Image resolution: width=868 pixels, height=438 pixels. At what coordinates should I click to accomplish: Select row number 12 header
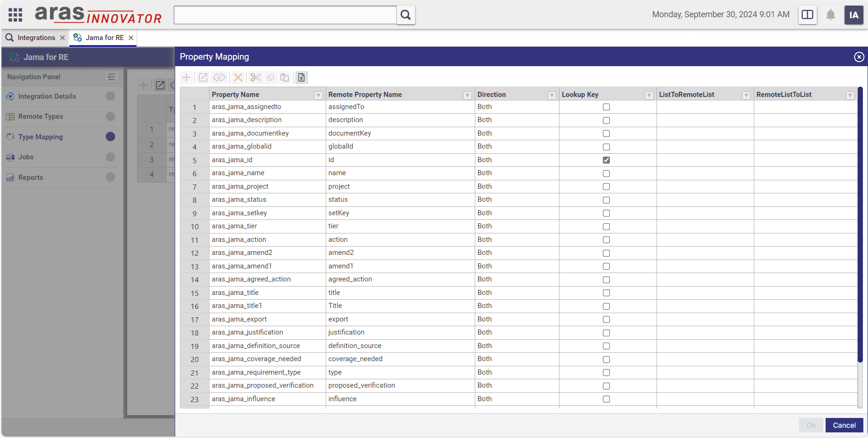pos(195,253)
